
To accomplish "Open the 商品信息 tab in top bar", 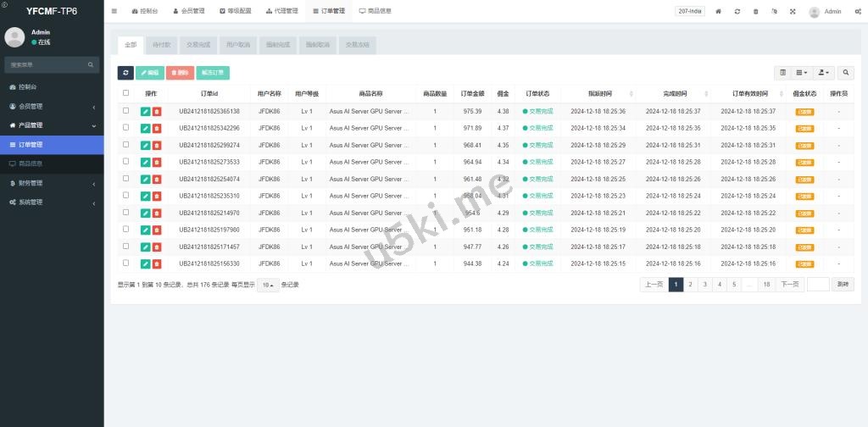I will tap(375, 12).
